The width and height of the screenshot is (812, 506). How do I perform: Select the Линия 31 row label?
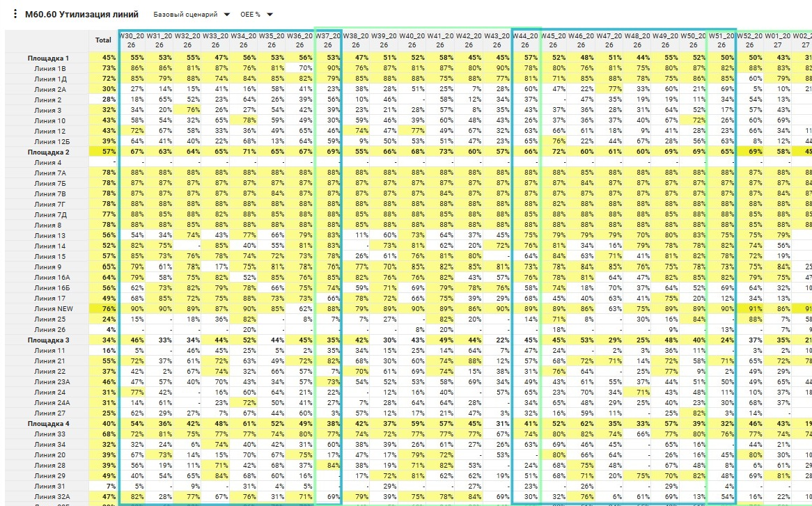(x=49, y=486)
